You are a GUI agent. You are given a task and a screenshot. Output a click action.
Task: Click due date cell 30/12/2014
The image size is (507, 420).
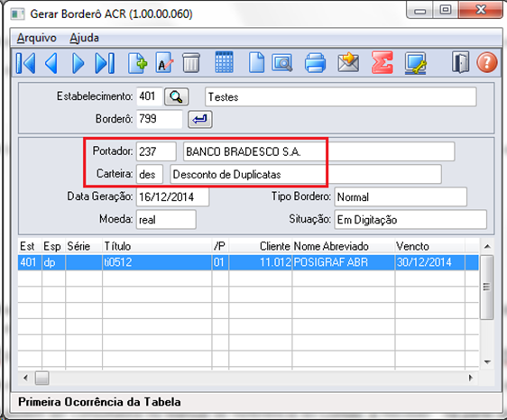click(x=430, y=262)
